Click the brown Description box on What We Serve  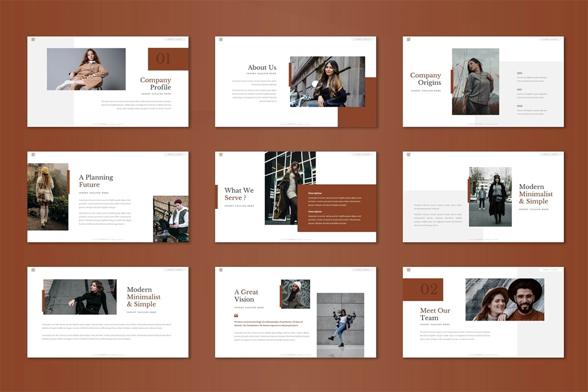pyautogui.click(x=337, y=208)
